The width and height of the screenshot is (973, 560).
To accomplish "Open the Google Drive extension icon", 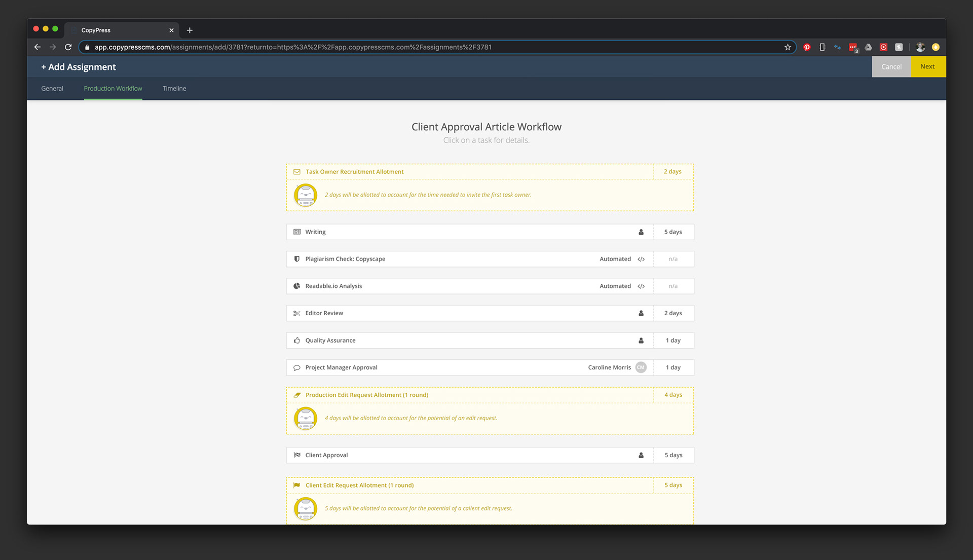I will coord(868,47).
